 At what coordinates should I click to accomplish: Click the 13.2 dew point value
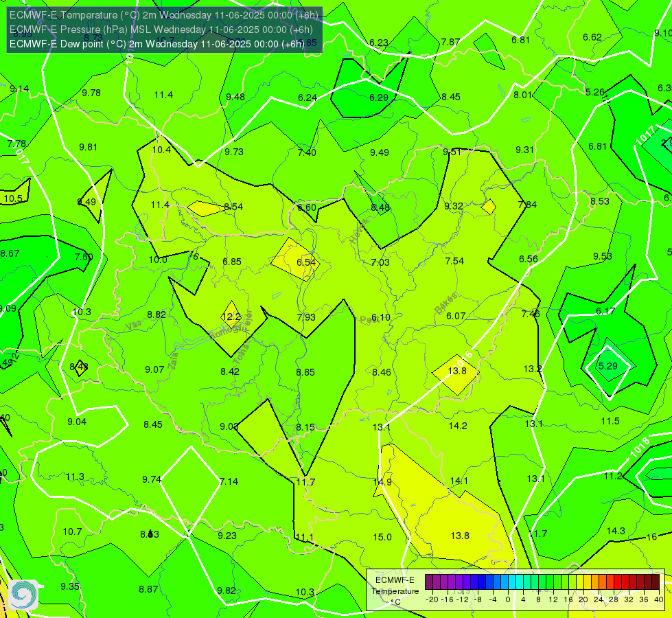point(532,369)
